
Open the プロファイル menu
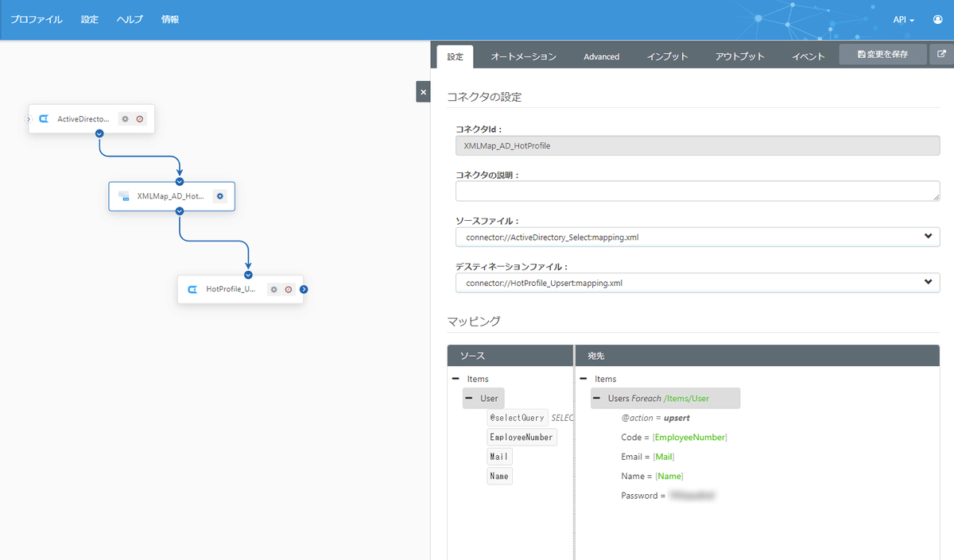pos(37,19)
